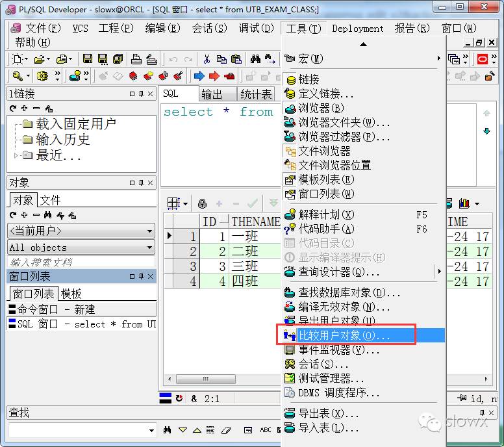Viewport: 504px width, 447px height.
Task: Open the New document icon dropdown arrow
Action: click(26, 59)
